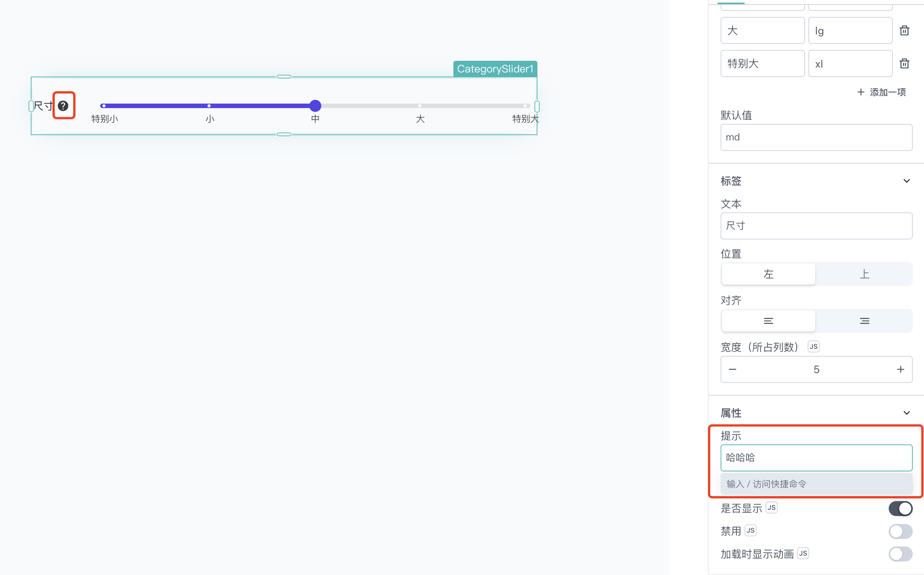This screenshot has width=924, height=575.
Task: Toggle JS mode for 宽度（所占列数）
Action: coord(813,346)
